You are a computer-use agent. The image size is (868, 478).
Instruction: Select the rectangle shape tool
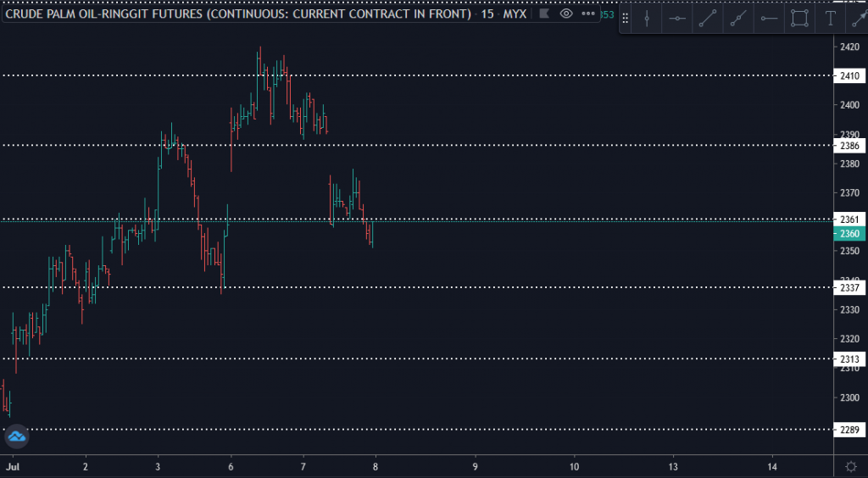click(799, 19)
